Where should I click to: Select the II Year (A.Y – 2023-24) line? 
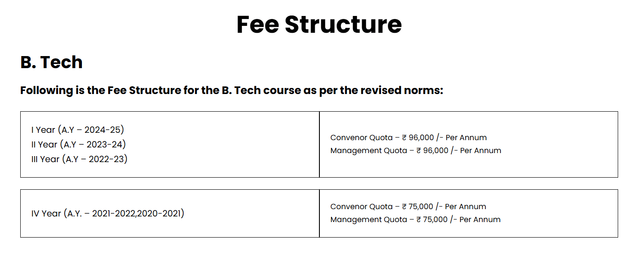coord(78,144)
